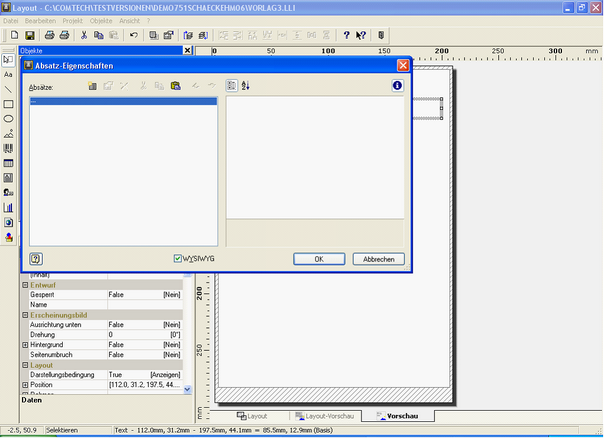Click the help button at dialog bottom-left

coord(36,259)
